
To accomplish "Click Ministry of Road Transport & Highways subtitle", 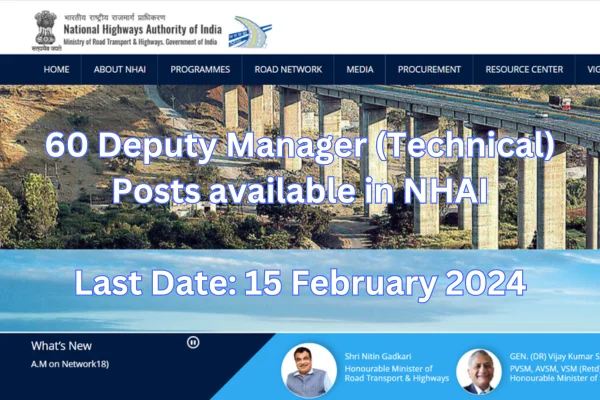I will click(x=140, y=42).
